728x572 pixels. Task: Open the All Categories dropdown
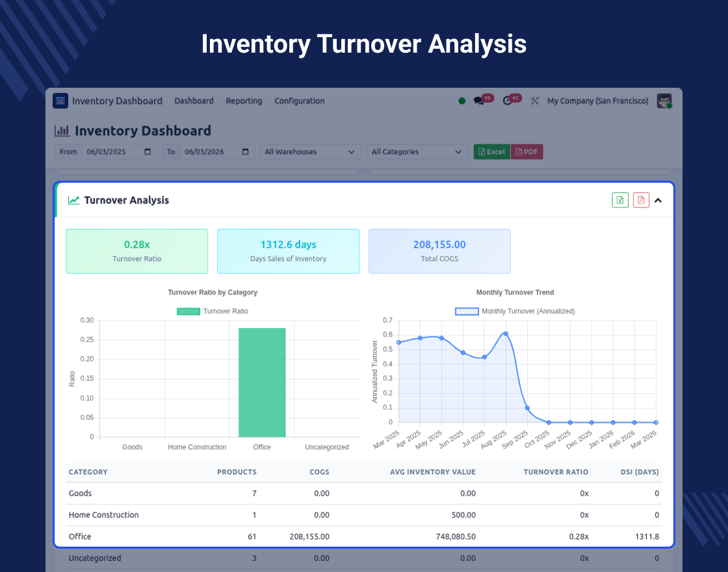point(417,152)
